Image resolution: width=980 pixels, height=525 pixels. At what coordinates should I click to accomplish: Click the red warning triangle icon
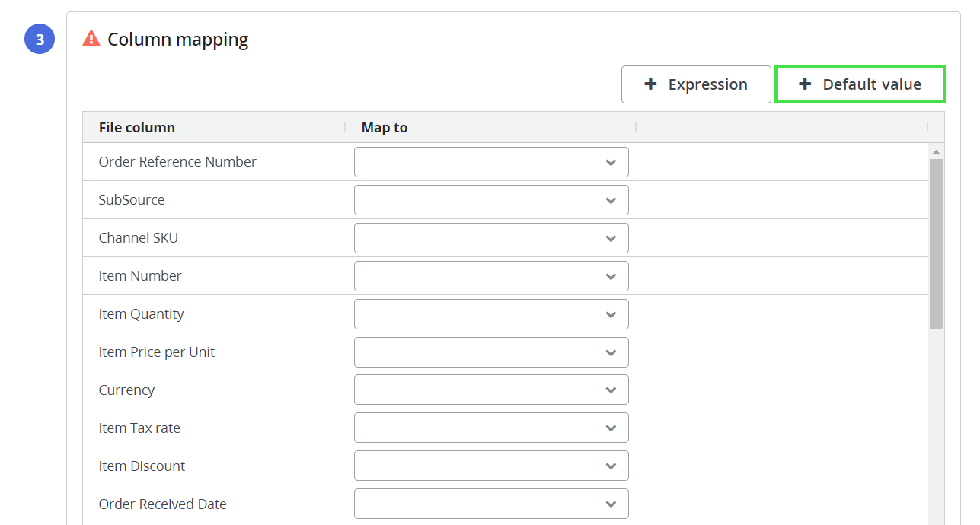pyautogui.click(x=91, y=39)
